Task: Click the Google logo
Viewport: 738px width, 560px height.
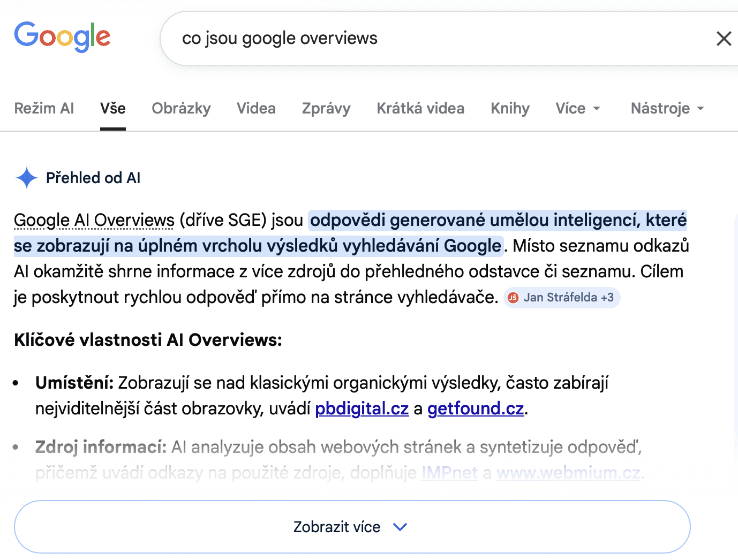Action: [x=62, y=37]
